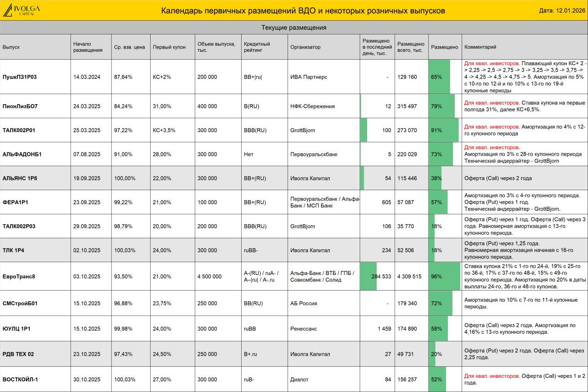
Task: Click the issue volume 4 500 000
Action: 209,276
